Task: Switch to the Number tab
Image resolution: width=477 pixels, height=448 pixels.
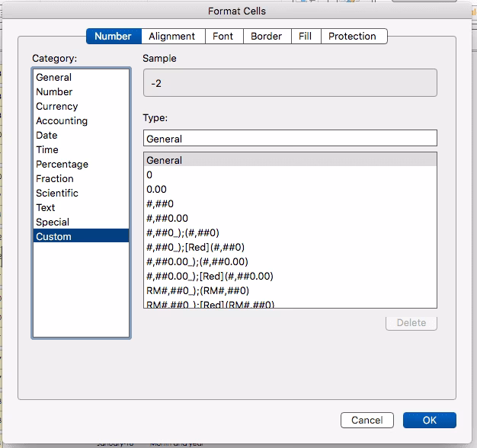Action: pos(114,37)
